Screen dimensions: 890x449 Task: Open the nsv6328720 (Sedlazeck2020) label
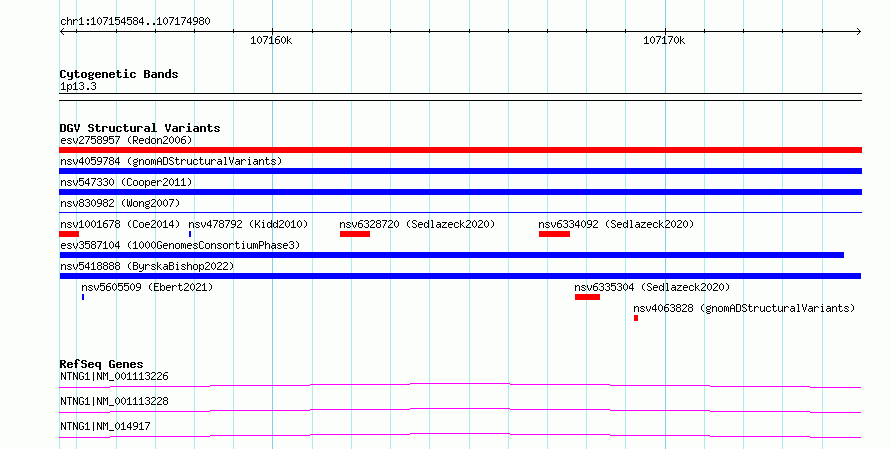tap(417, 224)
